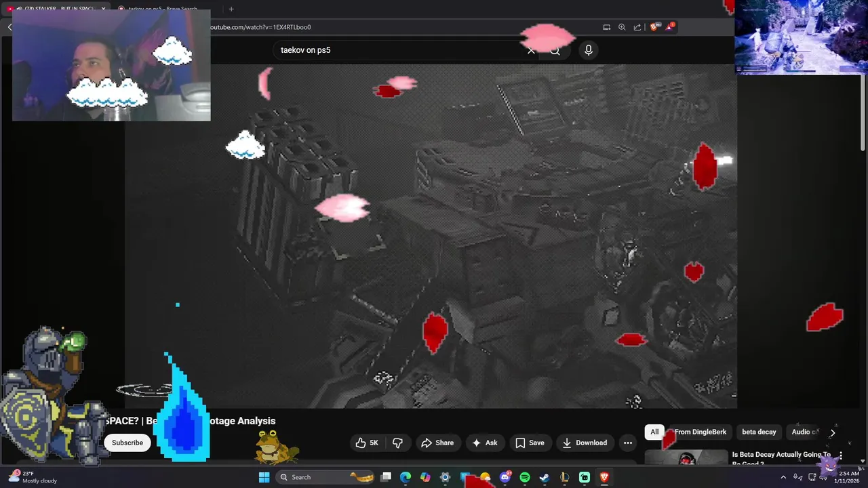868x488 pixels.
Task: Open Brave Shields lion icon
Action: 654,27
